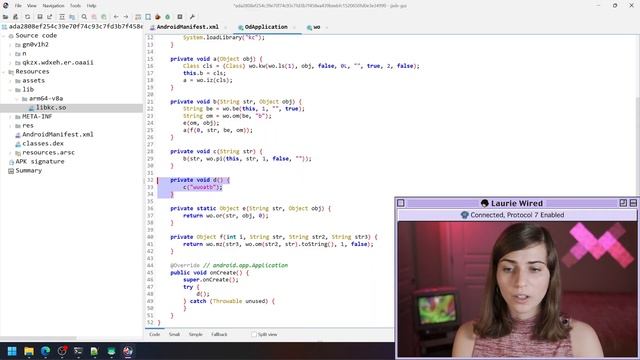640x360 pixels.
Task: Enable the Split view checkbox
Action: (254, 334)
